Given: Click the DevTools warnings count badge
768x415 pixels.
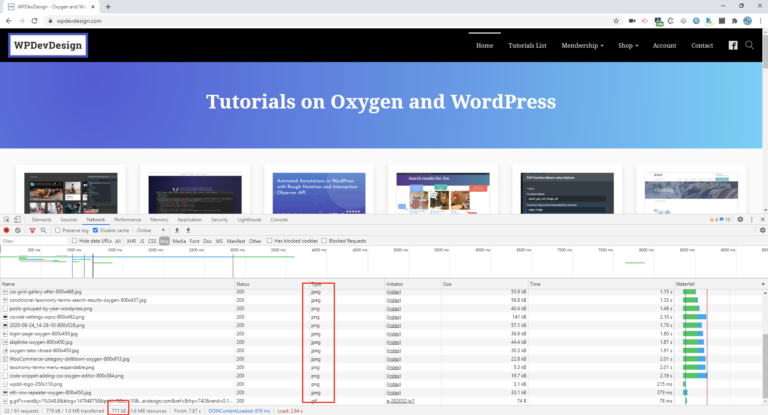Looking at the screenshot, I should pos(713,220).
